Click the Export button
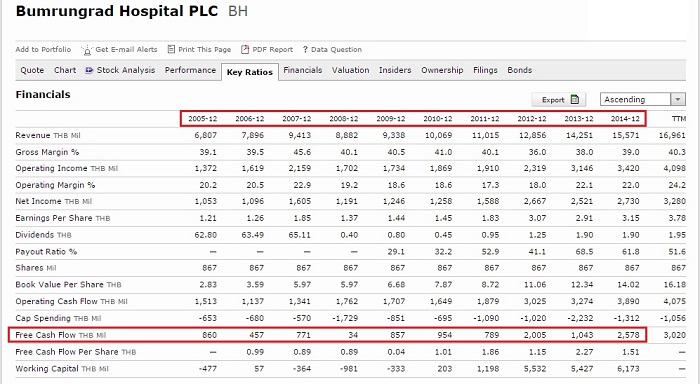 (x=558, y=100)
